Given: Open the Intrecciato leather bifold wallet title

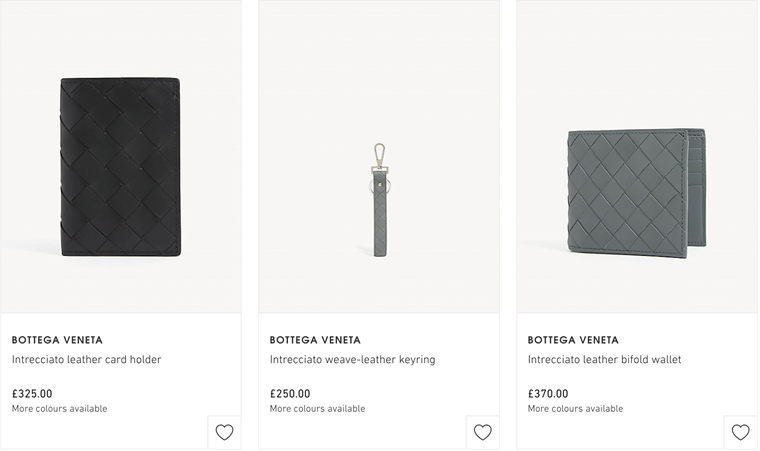Looking at the screenshot, I should point(604,359).
